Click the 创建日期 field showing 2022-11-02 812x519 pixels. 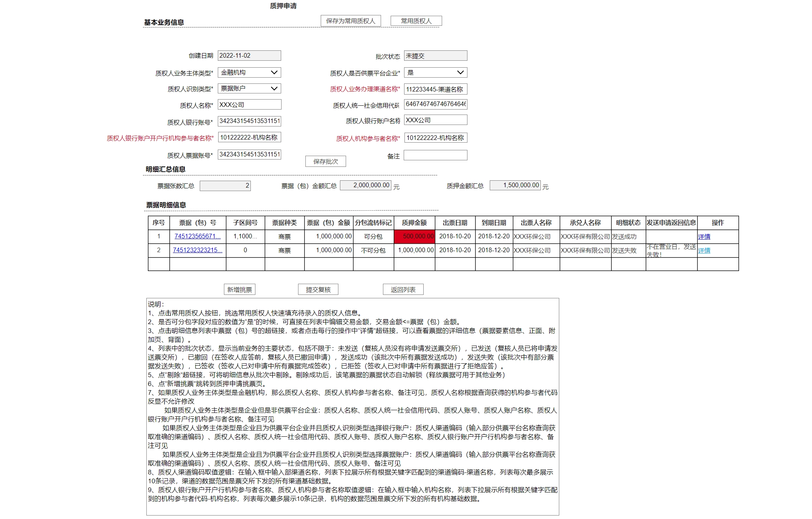pos(249,55)
